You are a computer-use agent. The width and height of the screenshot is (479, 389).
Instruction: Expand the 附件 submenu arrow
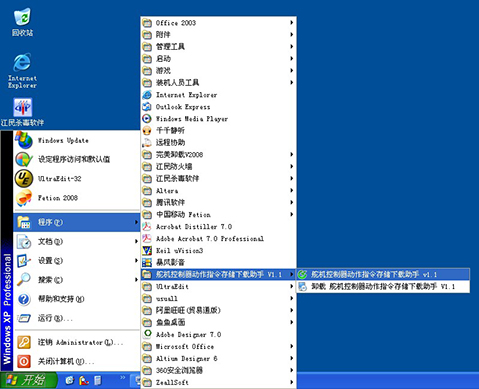click(x=292, y=34)
